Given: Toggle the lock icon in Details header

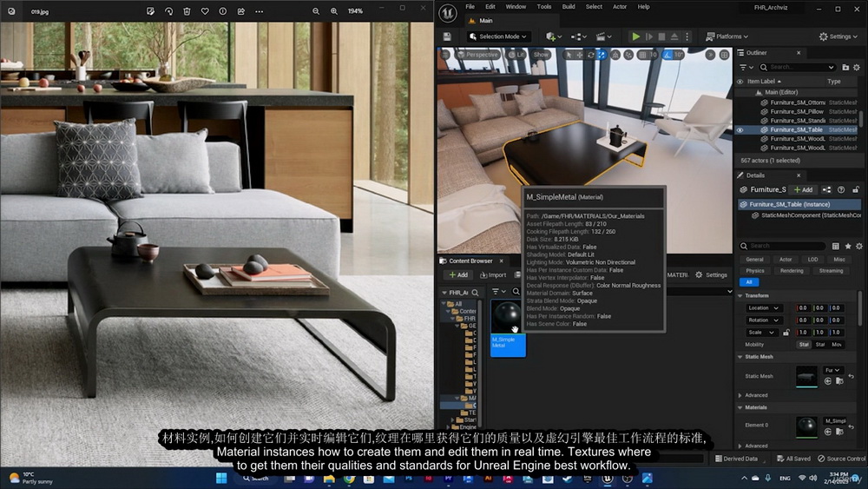Looking at the screenshot, I should point(856,189).
